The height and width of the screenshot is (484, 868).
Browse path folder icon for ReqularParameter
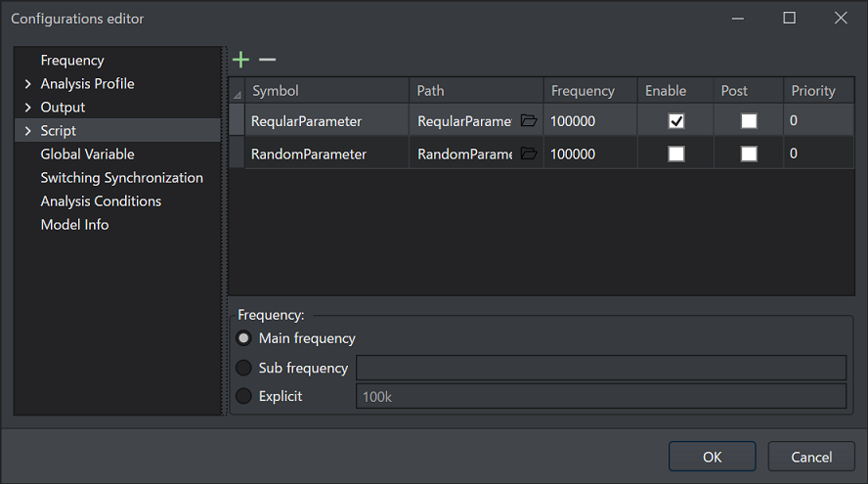(529, 120)
